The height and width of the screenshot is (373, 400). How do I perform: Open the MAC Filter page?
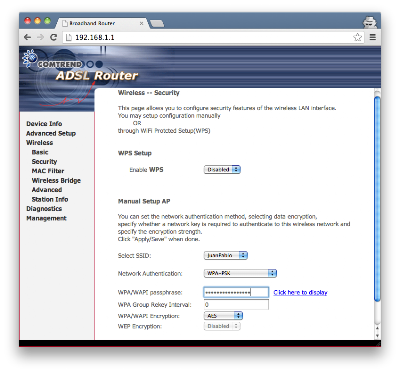click(x=48, y=171)
